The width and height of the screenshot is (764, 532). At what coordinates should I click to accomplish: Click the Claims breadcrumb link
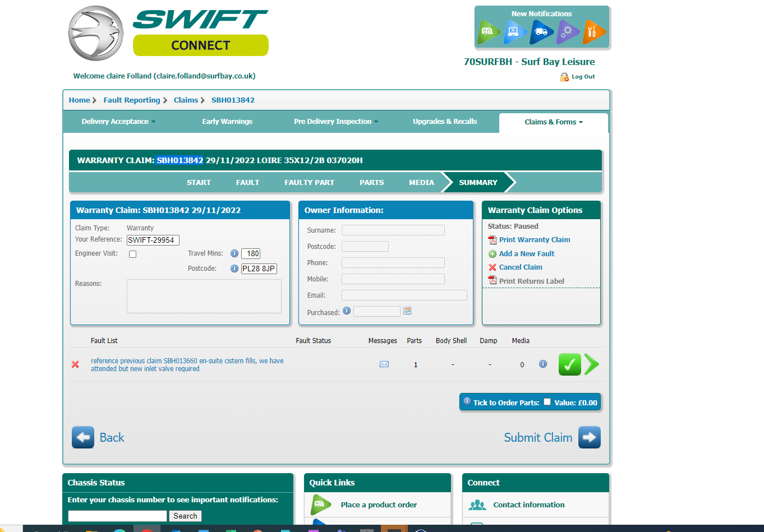(x=186, y=100)
